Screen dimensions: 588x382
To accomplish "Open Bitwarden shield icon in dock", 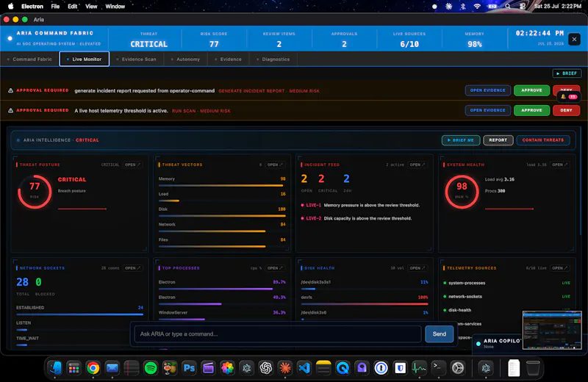I will point(400,368).
